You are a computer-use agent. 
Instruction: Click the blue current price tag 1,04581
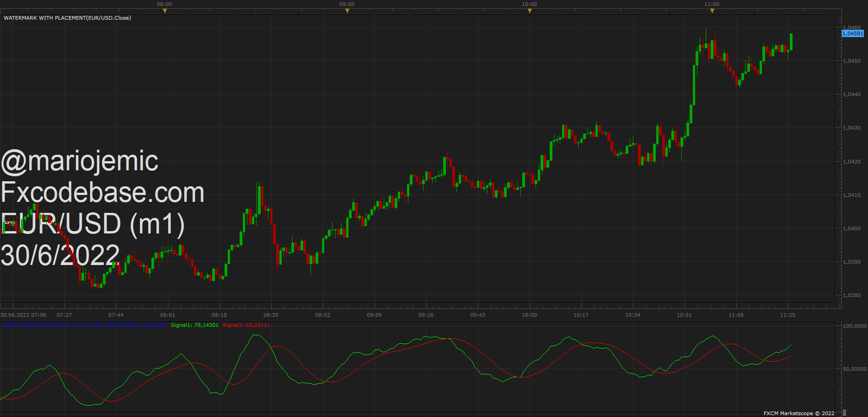pyautogui.click(x=853, y=33)
